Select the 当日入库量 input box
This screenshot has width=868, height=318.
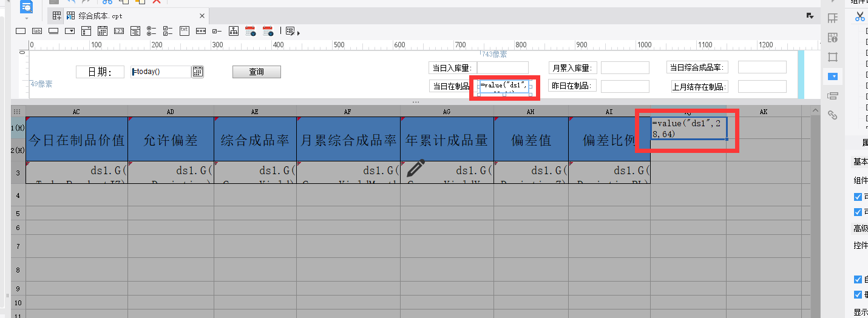click(x=503, y=67)
